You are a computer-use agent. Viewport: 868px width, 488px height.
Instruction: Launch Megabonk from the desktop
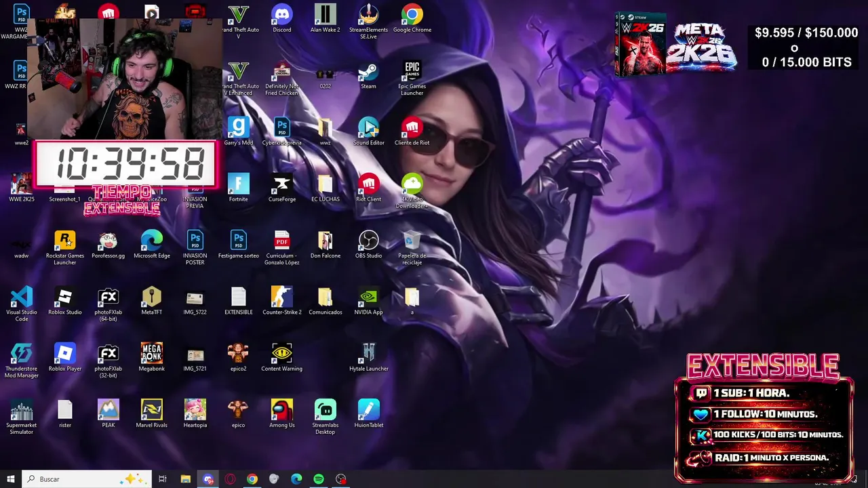coord(151,358)
